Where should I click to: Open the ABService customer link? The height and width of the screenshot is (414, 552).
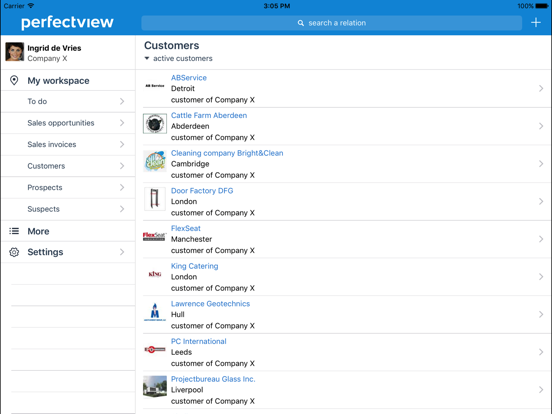(x=189, y=78)
